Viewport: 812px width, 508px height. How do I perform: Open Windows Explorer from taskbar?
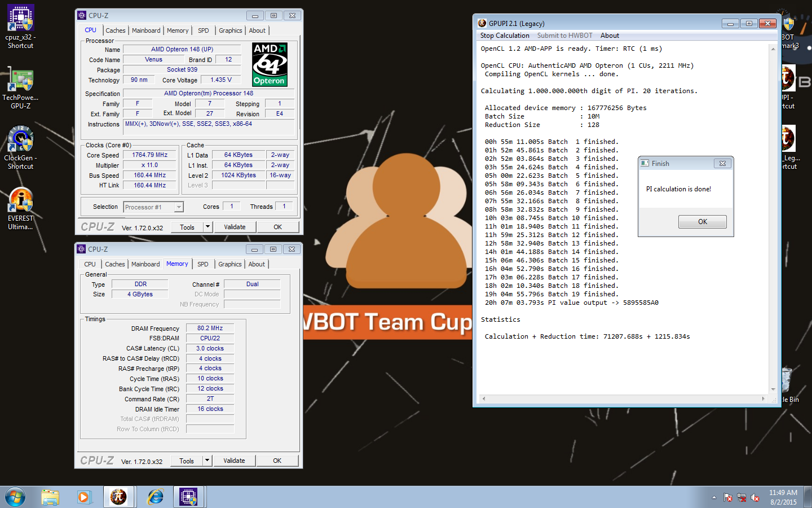[50, 497]
